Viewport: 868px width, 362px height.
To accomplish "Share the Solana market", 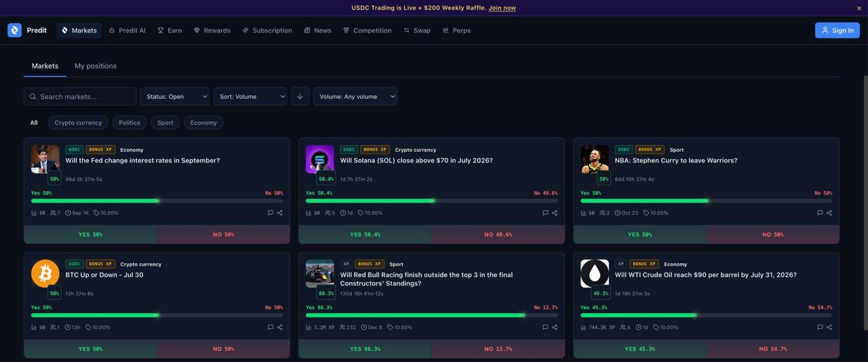I will (554, 213).
